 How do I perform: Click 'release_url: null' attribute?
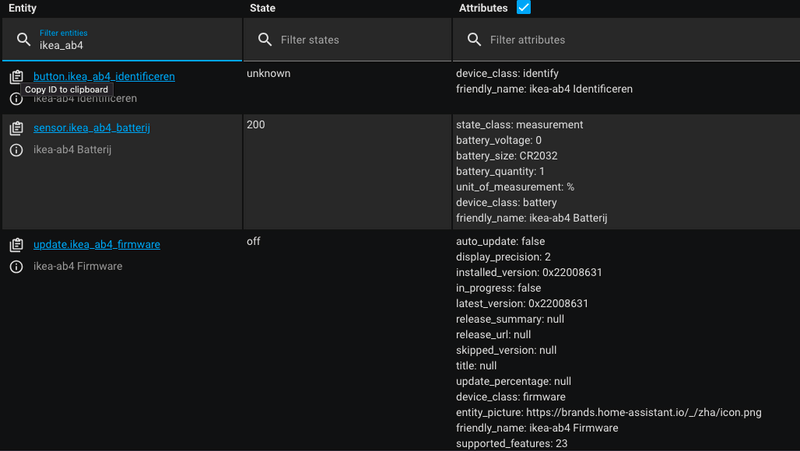pos(493,335)
